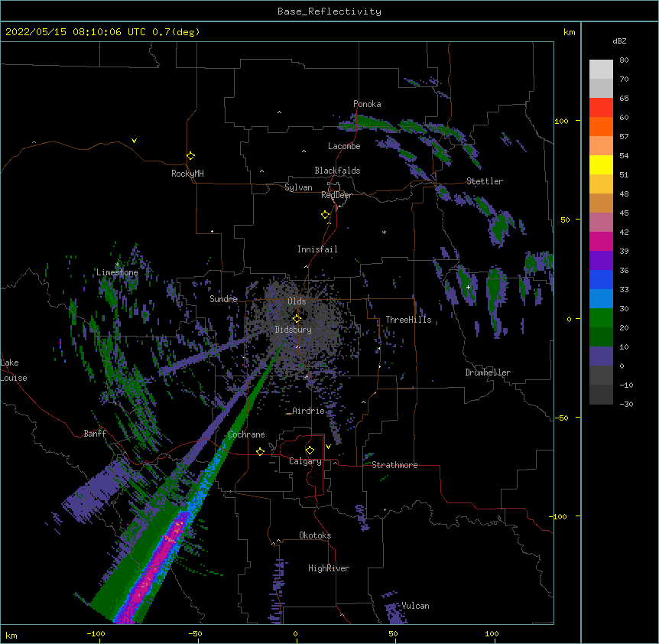The image size is (659, 644).
Task: Click the km unit label at bottom left
Action: coord(11,636)
